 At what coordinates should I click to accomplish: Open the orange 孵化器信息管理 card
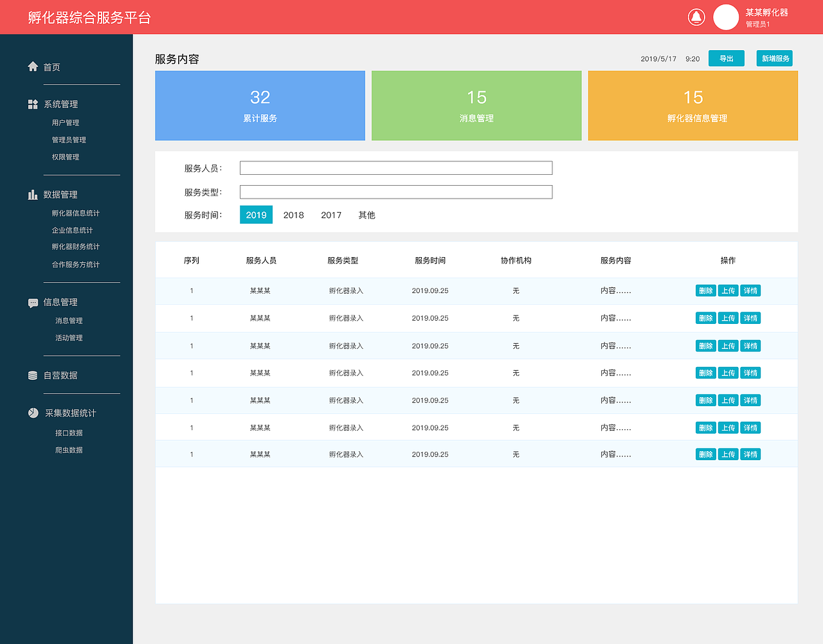[693, 105]
